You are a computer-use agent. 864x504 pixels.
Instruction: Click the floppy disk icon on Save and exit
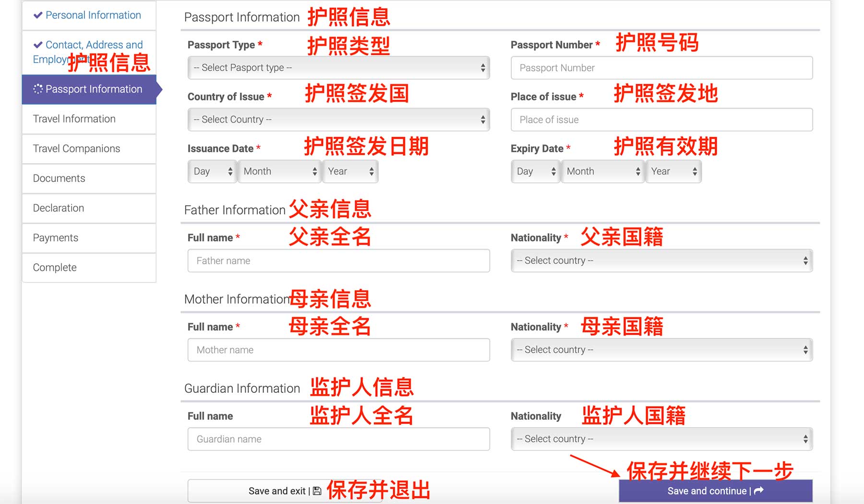317,491
